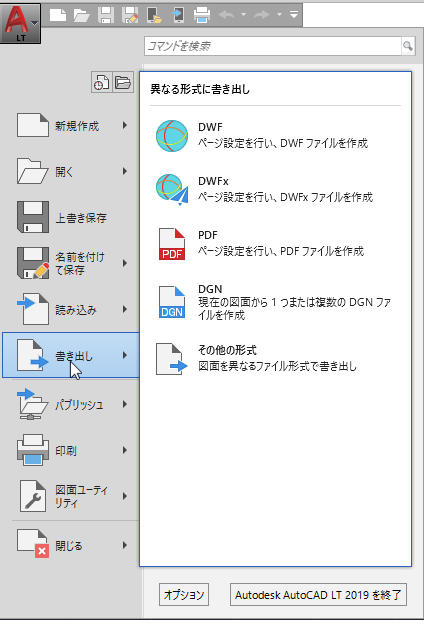Expand the 閉じる submenu arrow
This screenshot has height=630, width=435.
coord(125,545)
